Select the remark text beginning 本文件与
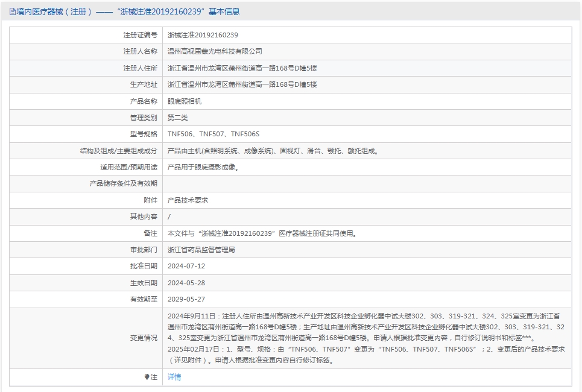Viewport: 582px width, 392px height. coord(262,233)
